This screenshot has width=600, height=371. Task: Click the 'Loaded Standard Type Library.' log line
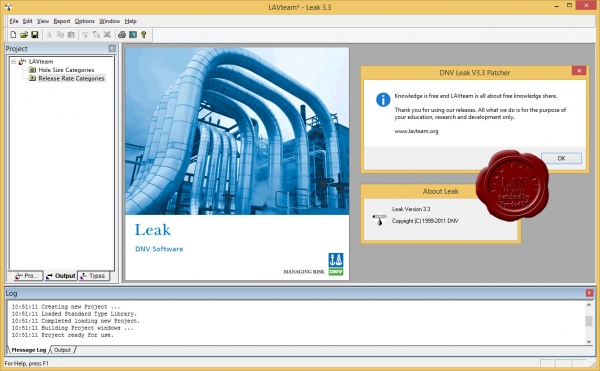74,314
